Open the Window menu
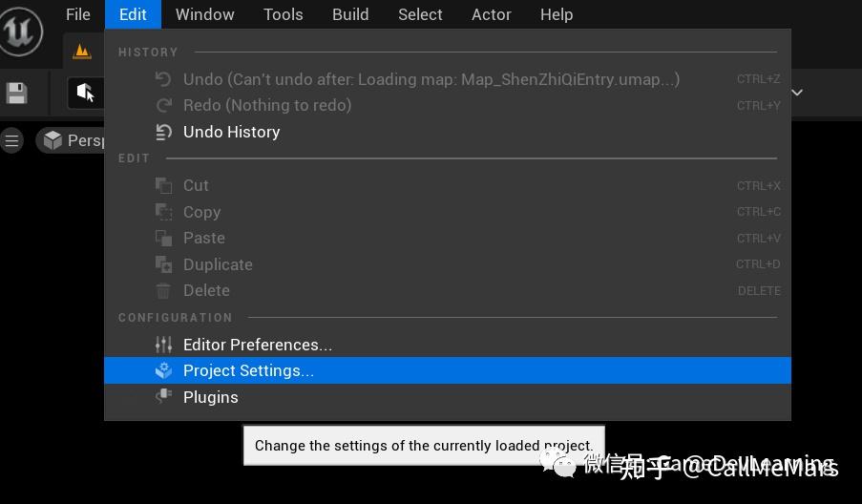862x504 pixels. coord(204,14)
